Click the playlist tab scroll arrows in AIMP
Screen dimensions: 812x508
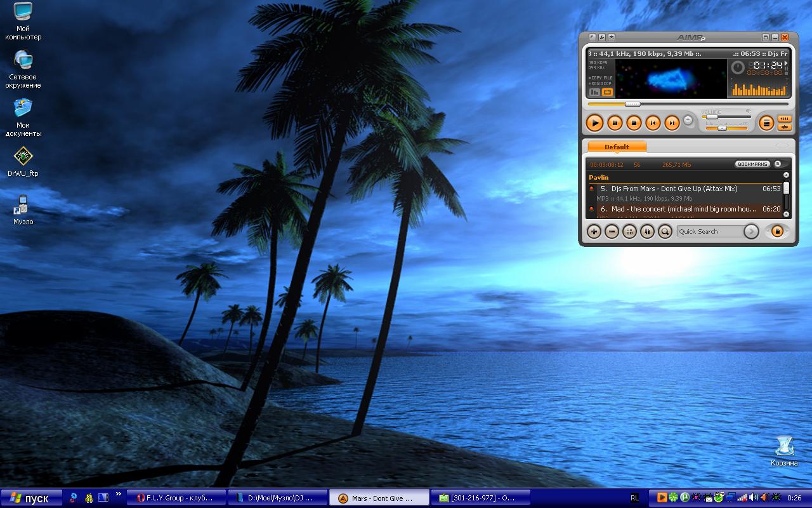[x=783, y=147]
